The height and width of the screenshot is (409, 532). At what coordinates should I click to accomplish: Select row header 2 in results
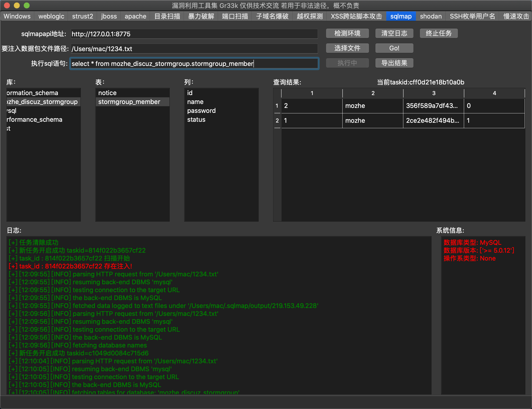[277, 121]
